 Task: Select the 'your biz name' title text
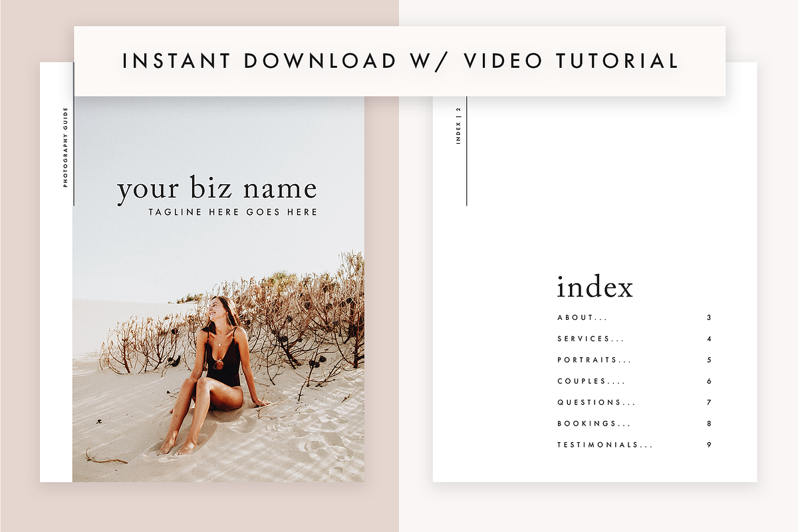[x=217, y=190]
